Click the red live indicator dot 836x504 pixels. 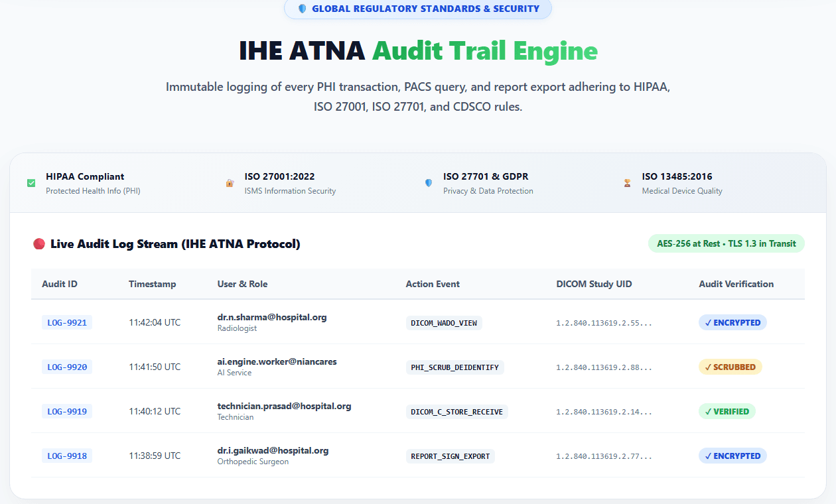(x=38, y=244)
